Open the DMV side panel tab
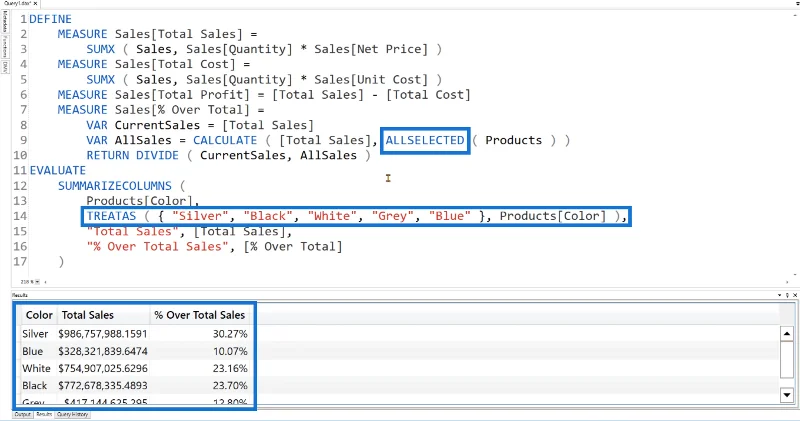The height and width of the screenshot is (421, 800). point(5,67)
